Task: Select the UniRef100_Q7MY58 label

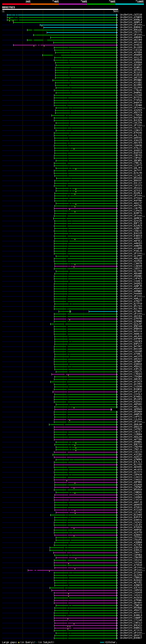Action: [131, 319]
